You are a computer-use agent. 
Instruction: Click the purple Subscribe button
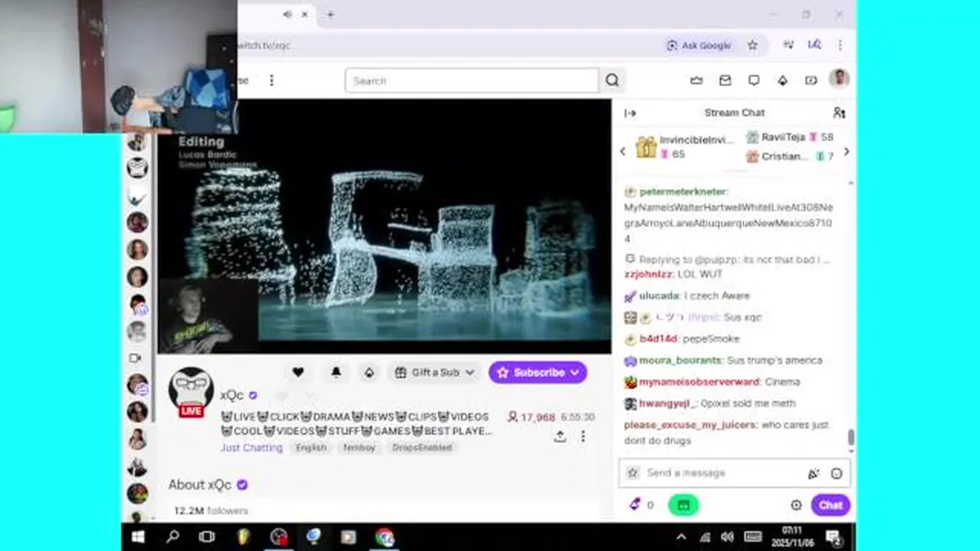(x=537, y=372)
